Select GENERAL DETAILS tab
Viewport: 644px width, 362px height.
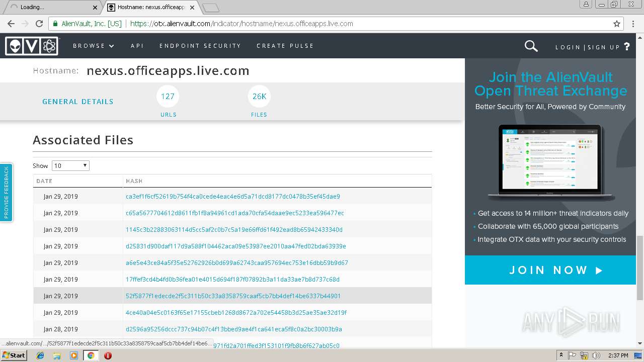(x=78, y=102)
